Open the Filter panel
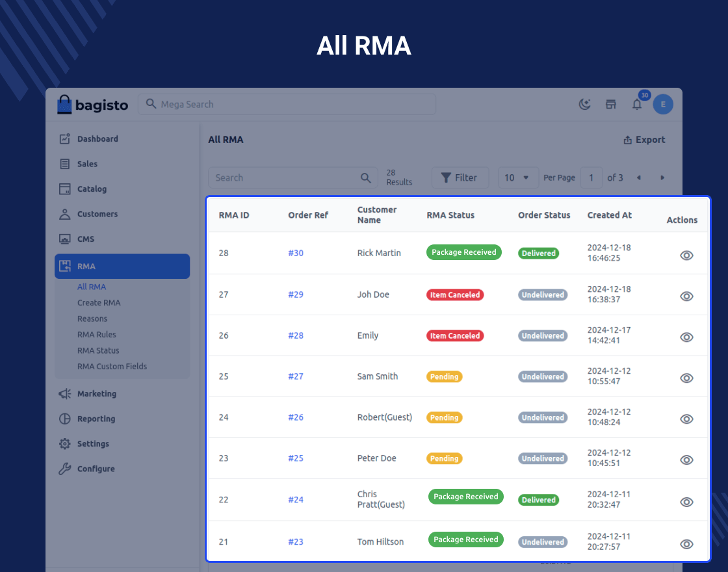Viewport: 728px width, 572px height. (x=460, y=177)
